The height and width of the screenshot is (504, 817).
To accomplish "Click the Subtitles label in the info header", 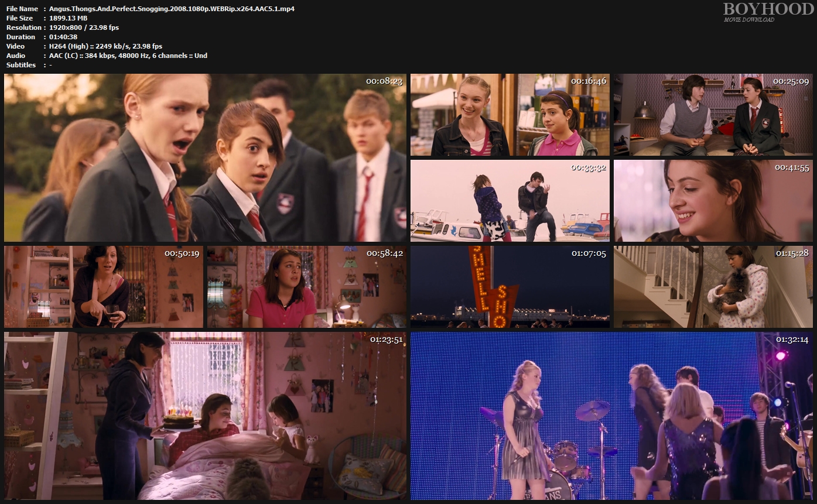I will click(x=21, y=65).
